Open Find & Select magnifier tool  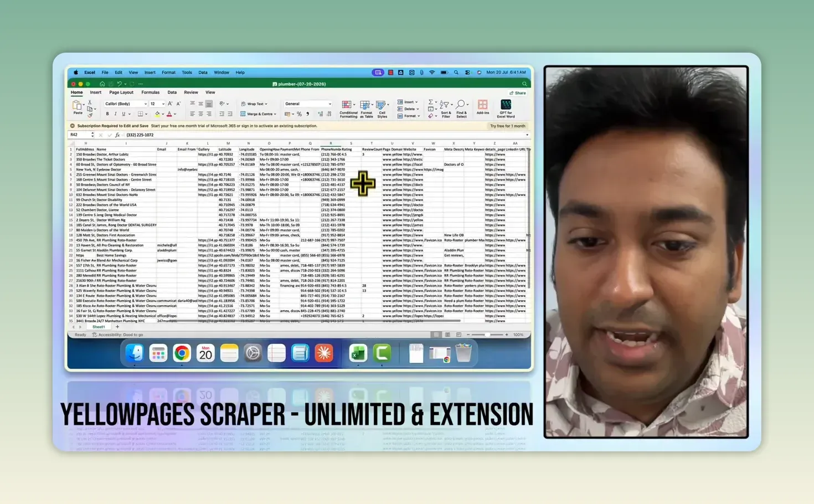(461, 109)
